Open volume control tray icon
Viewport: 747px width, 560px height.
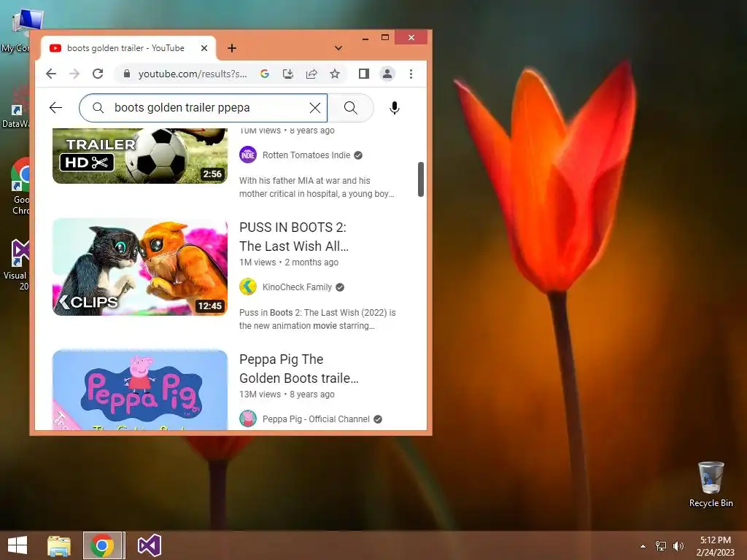pos(678,545)
